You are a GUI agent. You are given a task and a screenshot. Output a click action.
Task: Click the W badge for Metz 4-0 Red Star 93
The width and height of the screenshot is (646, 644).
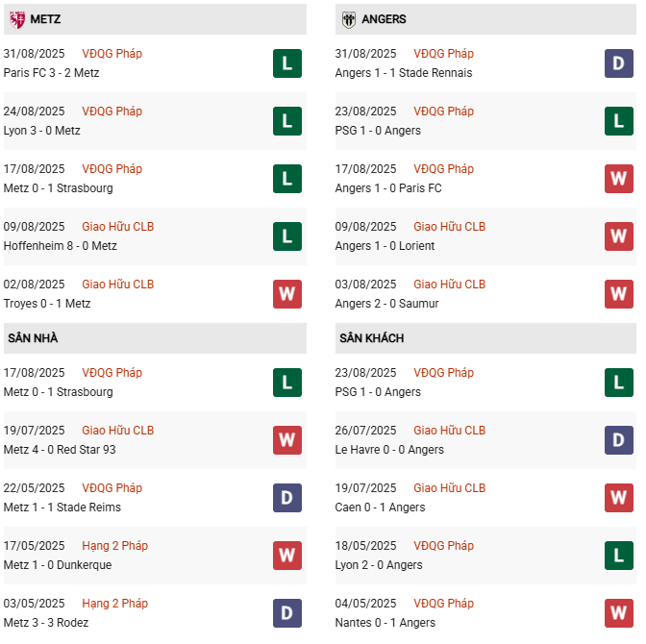[286, 440]
